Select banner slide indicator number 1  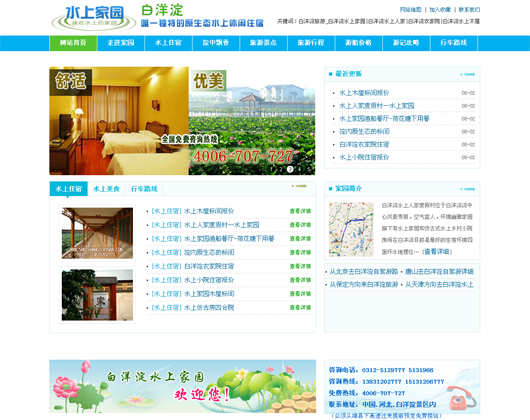tap(271, 169)
